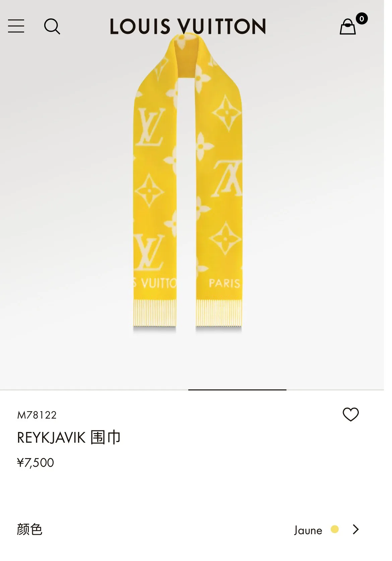Add scarf to wishlist with heart icon

point(350,415)
